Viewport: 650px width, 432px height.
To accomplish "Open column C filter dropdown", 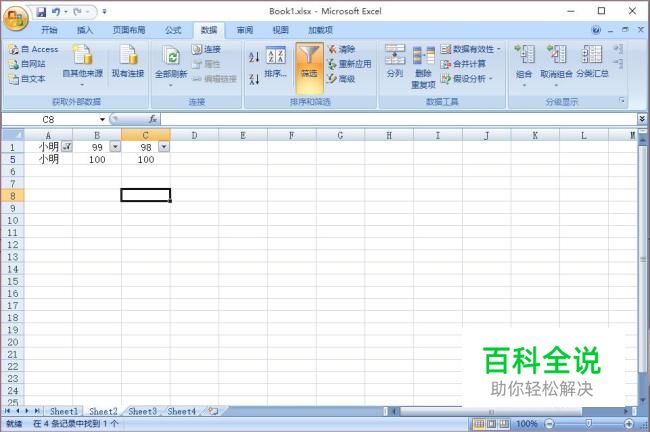I will click(x=164, y=147).
